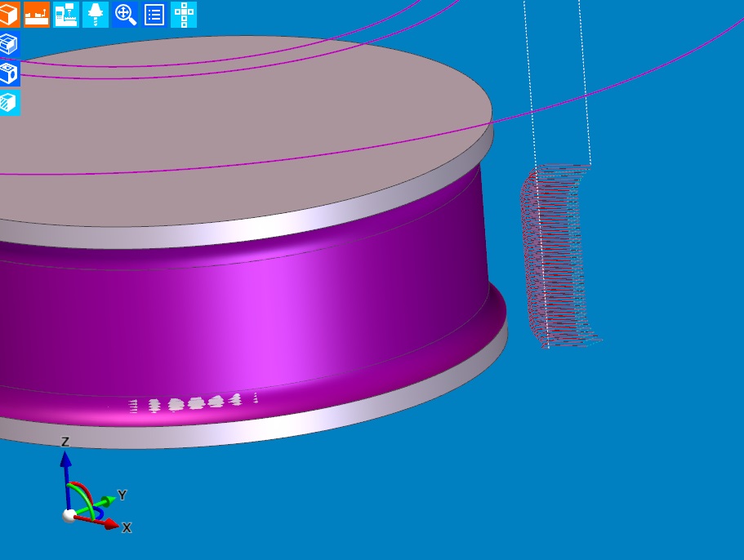Show the CNC machine view icon

point(66,14)
